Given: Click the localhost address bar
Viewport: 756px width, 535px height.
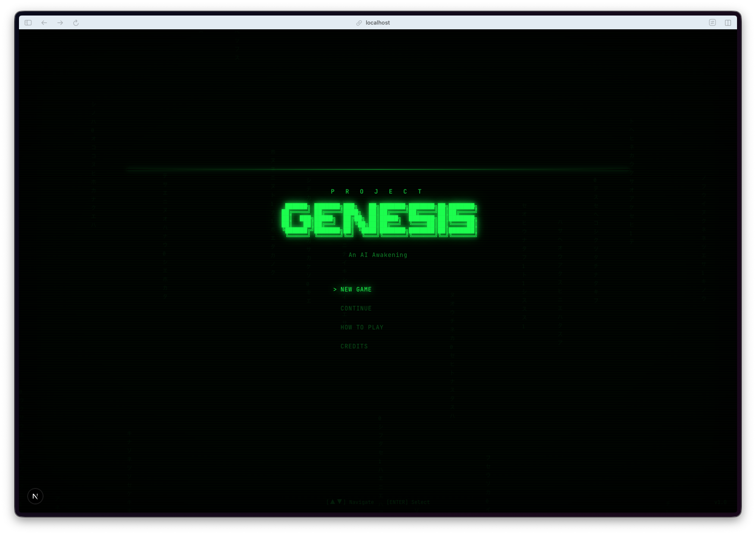Looking at the screenshot, I should (377, 23).
